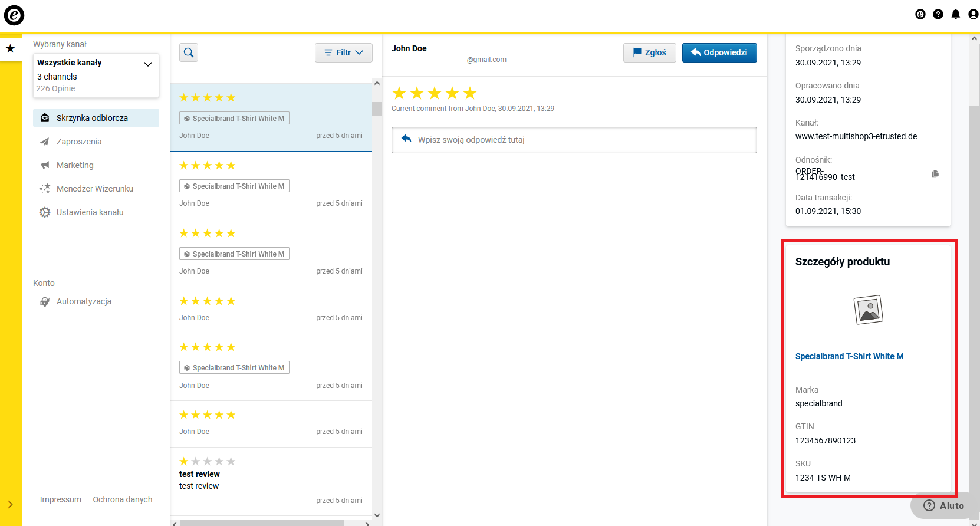The image size is (980, 526).
Task: Open the Filtr dropdown
Action: [x=344, y=52]
